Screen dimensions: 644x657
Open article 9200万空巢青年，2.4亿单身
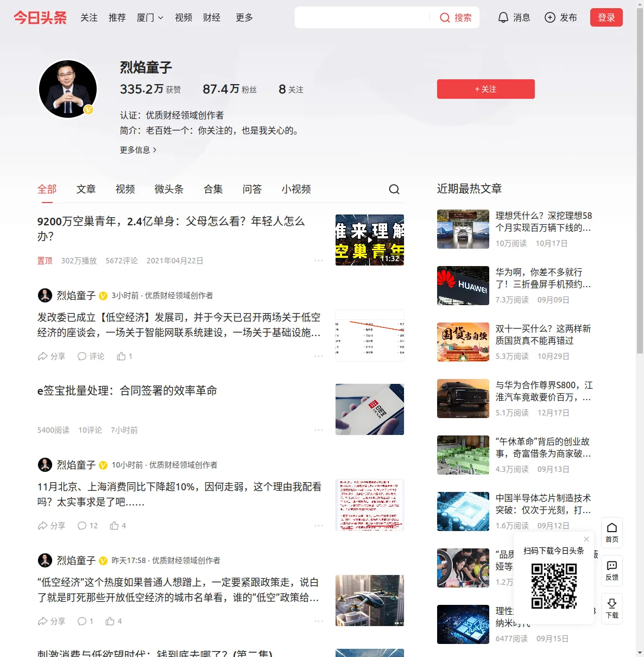[171, 229]
